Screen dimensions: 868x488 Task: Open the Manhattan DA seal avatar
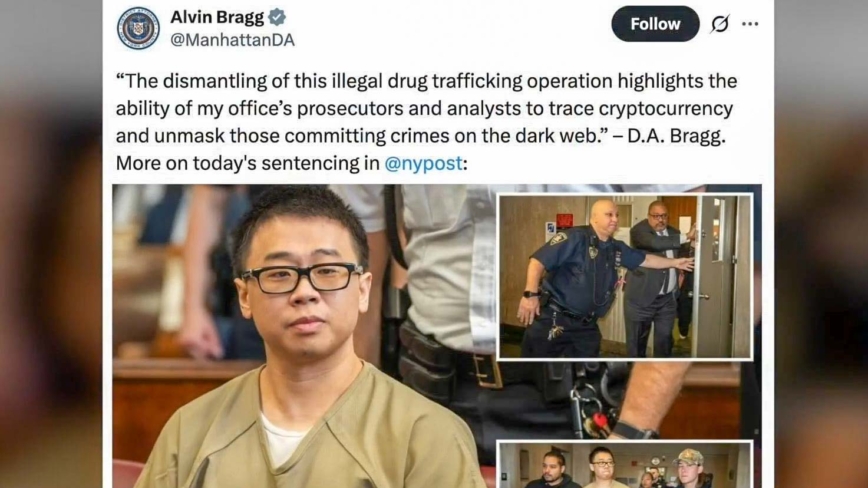coord(138,28)
